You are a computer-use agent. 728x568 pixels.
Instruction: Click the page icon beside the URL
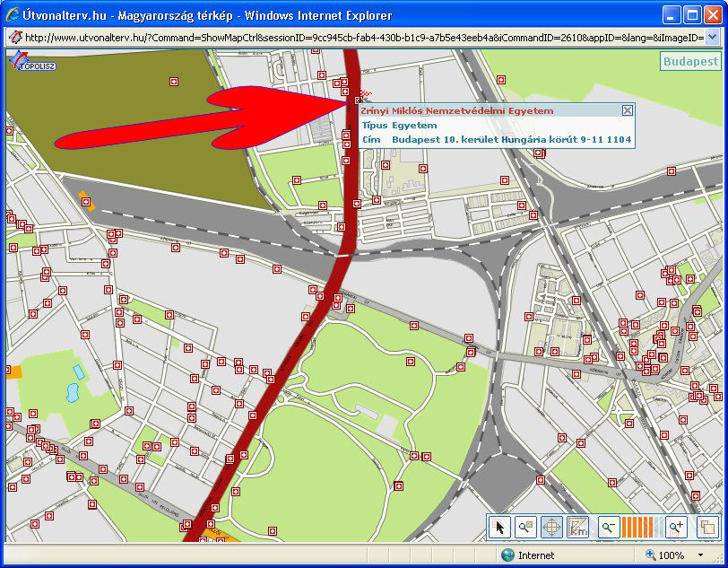click(x=15, y=37)
